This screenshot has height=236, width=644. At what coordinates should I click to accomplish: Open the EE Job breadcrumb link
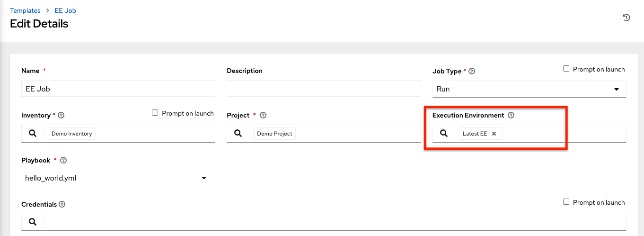pyautogui.click(x=65, y=10)
